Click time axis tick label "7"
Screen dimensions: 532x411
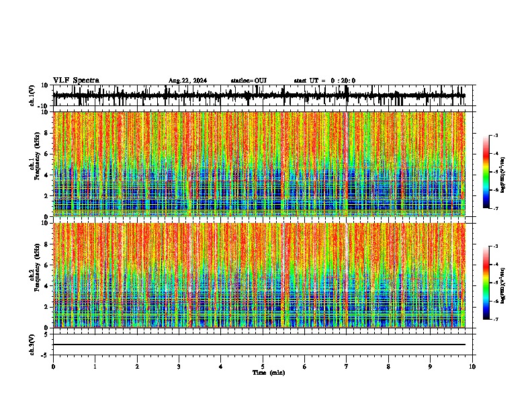coord(347,367)
